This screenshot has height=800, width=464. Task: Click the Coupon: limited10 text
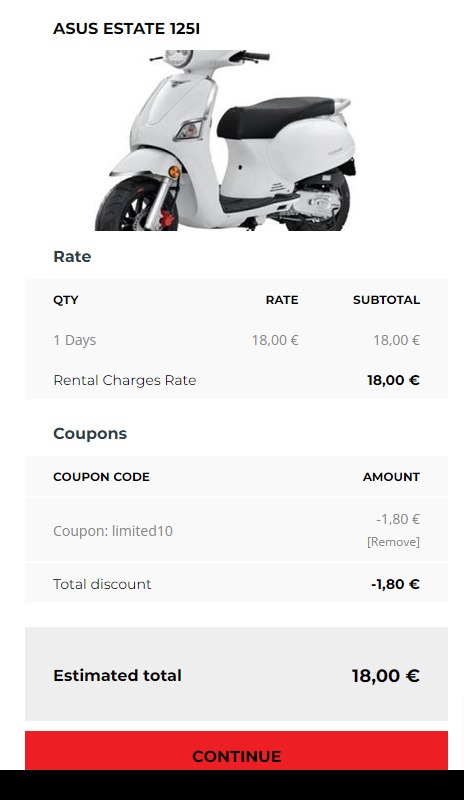point(113,531)
